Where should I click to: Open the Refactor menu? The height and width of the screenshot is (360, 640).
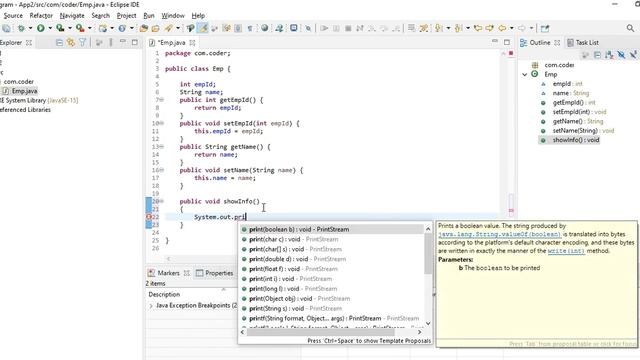(x=41, y=16)
